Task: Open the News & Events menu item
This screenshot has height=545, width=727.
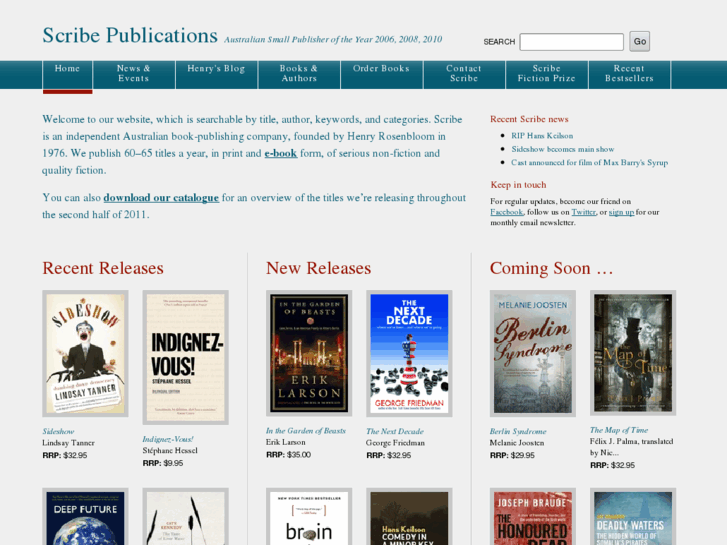Action: (134, 74)
